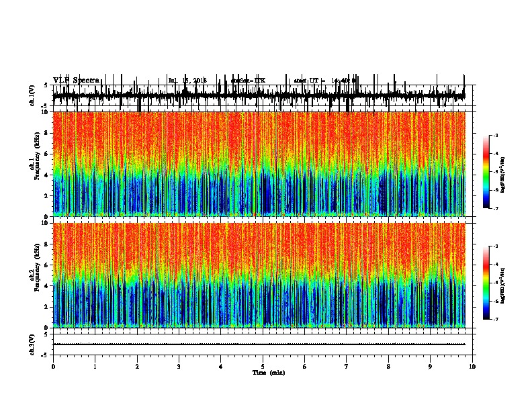
Task: Click the -7 label on ch.1 color bar
Action: [x=496, y=208]
